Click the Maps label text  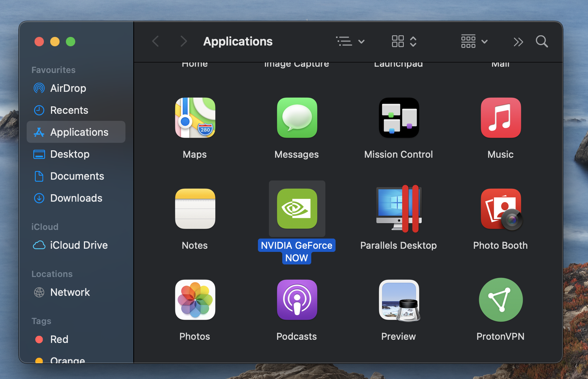[195, 155]
